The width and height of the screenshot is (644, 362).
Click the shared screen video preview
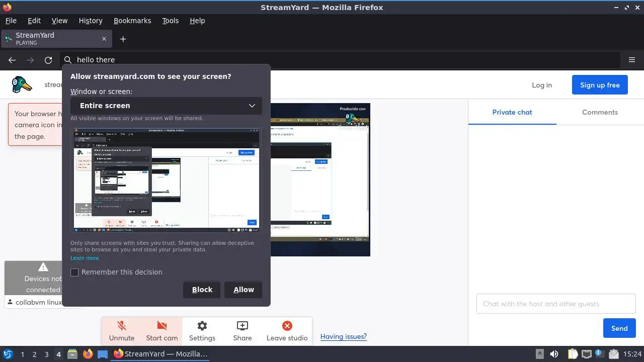pyautogui.click(x=320, y=180)
